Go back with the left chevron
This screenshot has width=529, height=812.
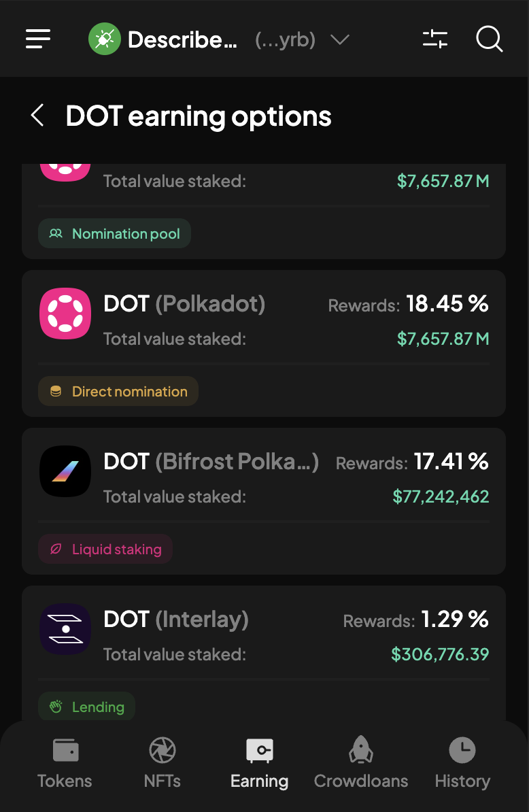click(37, 115)
